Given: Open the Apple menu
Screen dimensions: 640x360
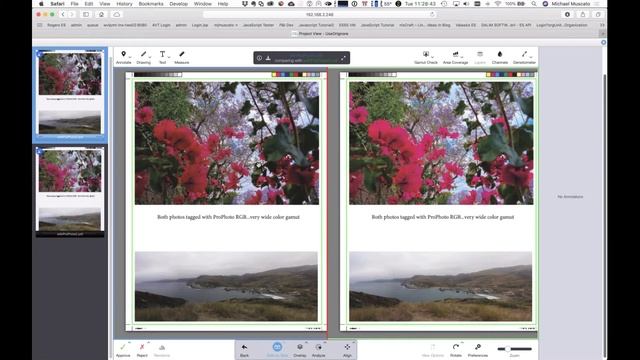Looking at the screenshot, I should coord(41,4).
